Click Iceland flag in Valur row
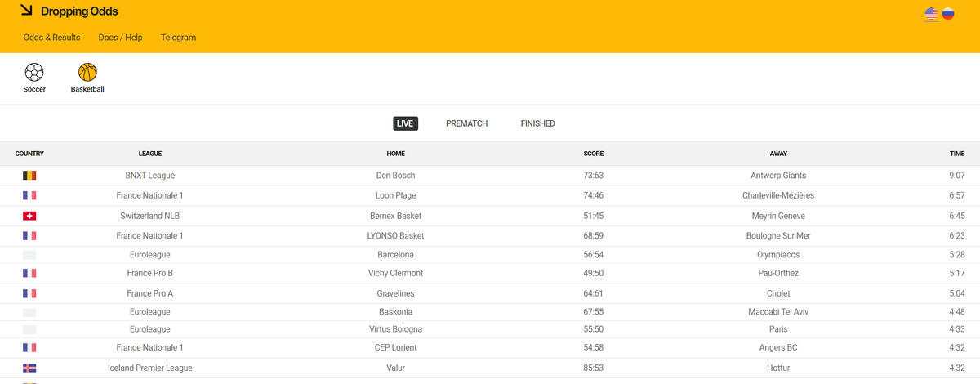Viewport: 980px width, 384px height. [29, 368]
